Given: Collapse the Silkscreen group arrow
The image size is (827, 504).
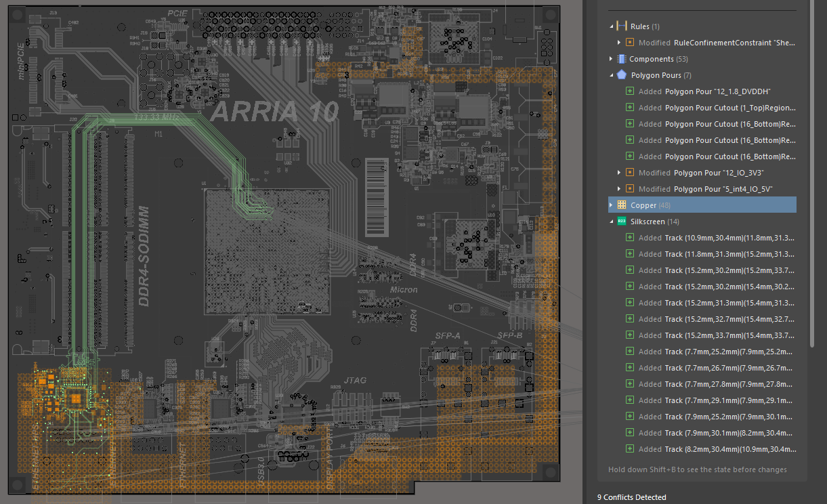Looking at the screenshot, I should 612,222.
